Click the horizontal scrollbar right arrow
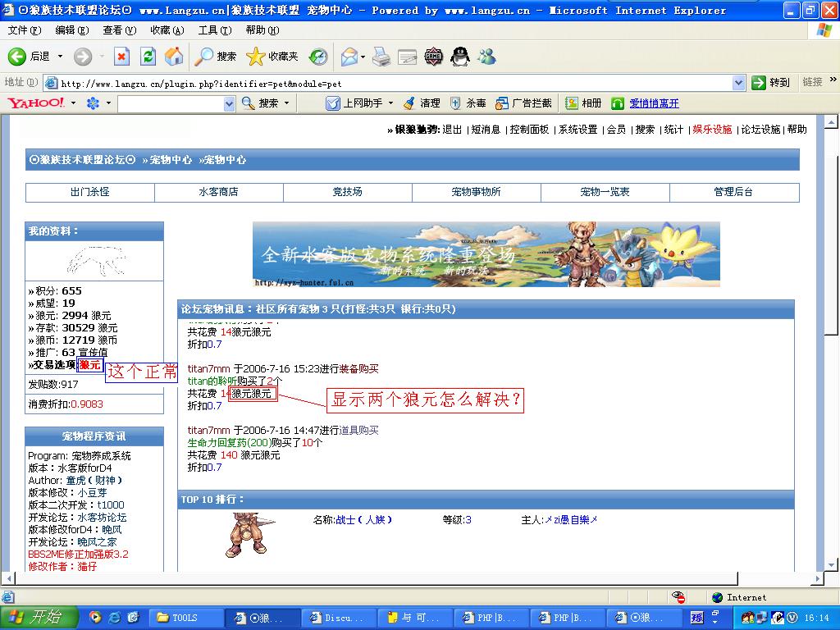 tap(818, 578)
